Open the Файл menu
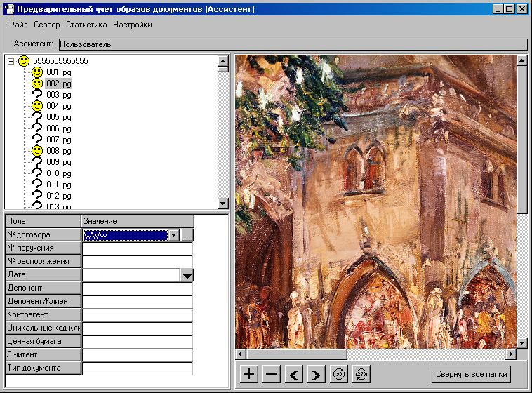This screenshot has height=393, width=532. 18,25
